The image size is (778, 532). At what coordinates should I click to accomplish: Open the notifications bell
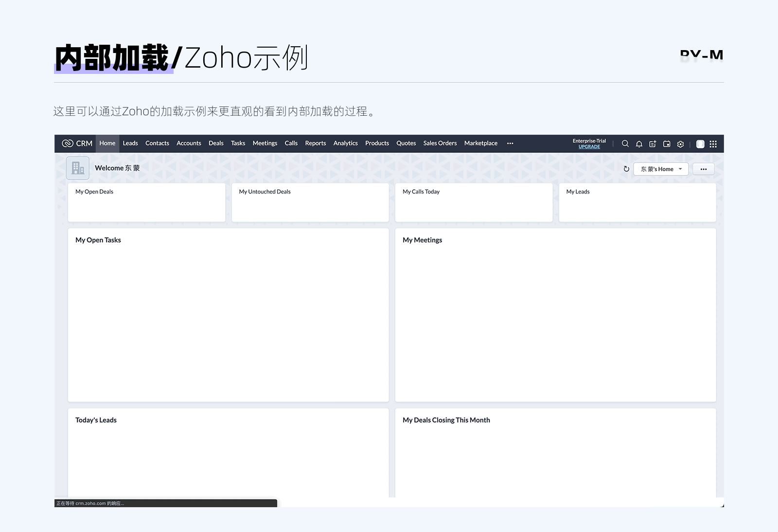pos(639,143)
